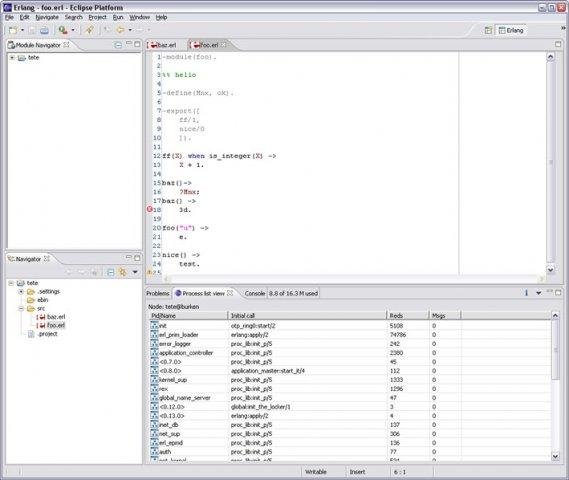Click the Last Edit Location icon

107,30
